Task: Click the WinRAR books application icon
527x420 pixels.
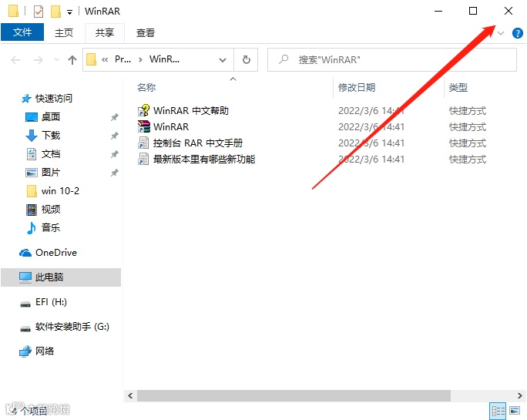Action: click(143, 126)
